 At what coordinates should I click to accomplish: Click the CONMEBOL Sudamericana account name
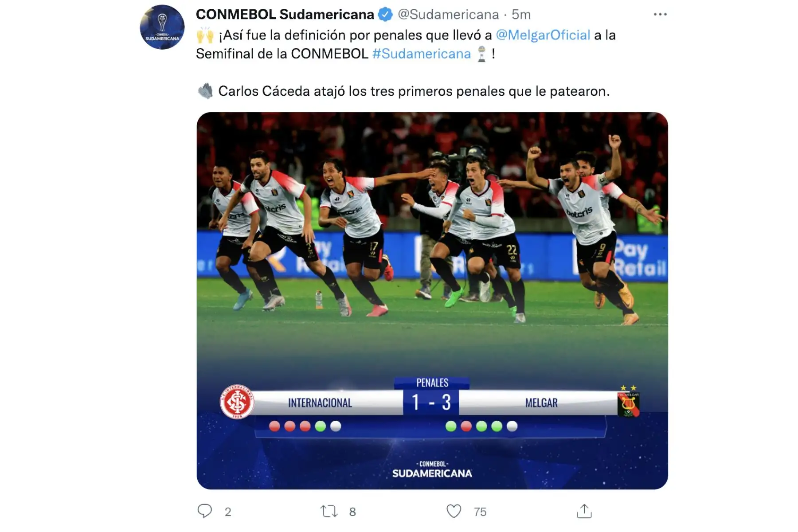click(285, 15)
